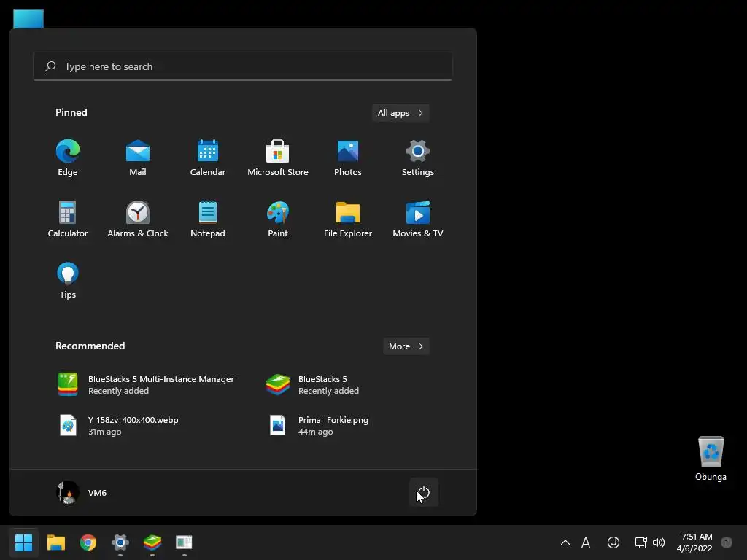Open the last running app on taskbar
The height and width of the screenshot is (560, 747).
184,542
